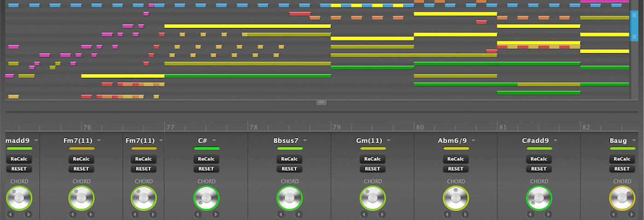Click the right arrow below C#add9 knob

click(548, 214)
